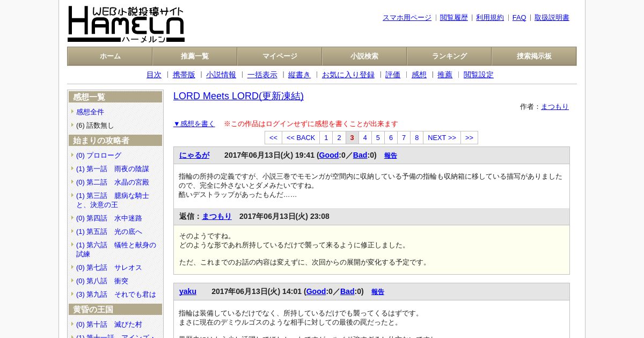Click the << BACK pagination button
Screen dimensions: 644x338
[301, 138]
